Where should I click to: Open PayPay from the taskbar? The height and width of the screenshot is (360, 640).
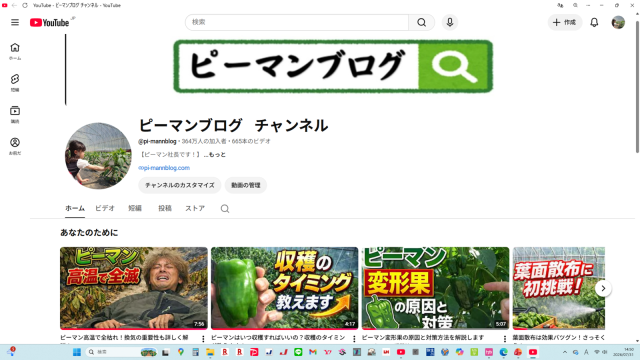(x=254, y=352)
